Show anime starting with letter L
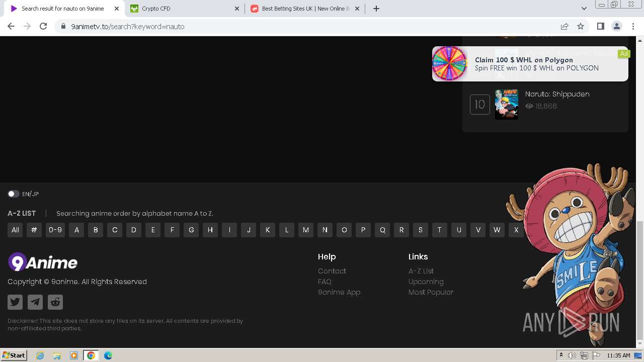 pyautogui.click(x=287, y=230)
